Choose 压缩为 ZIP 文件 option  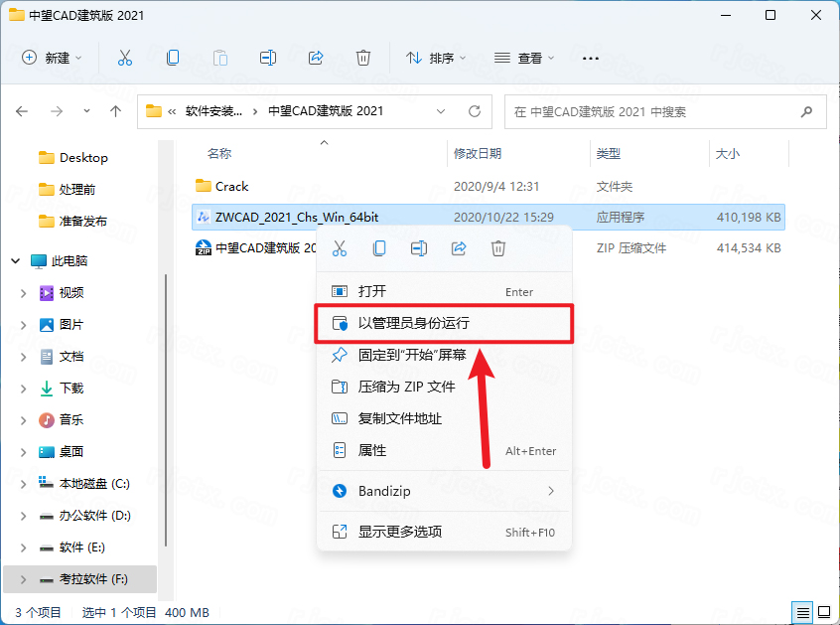[406, 387]
